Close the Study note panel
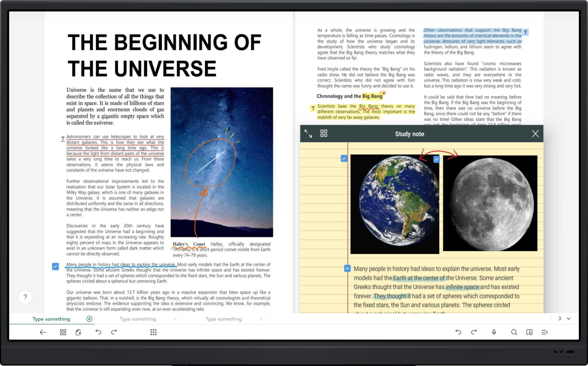The image size is (588, 366). coord(535,133)
